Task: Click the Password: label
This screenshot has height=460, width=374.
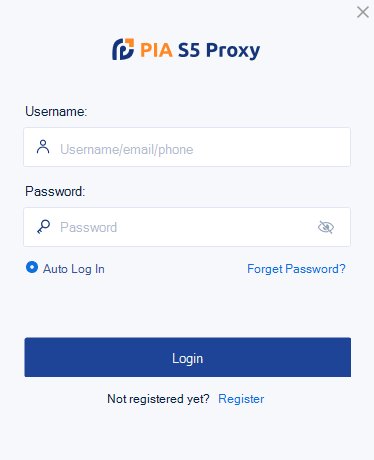Action: tap(55, 191)
